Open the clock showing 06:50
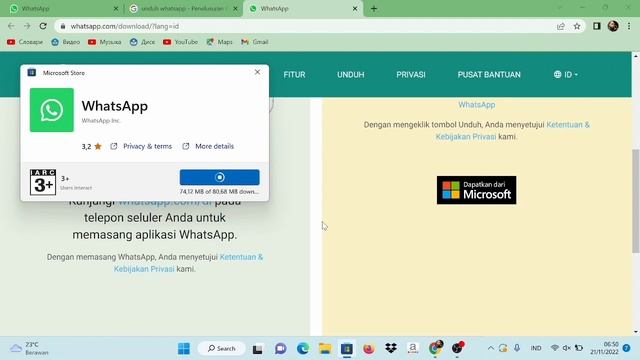Image resolution: width=640 pixels, height=360 pixels. click(x=604, y=348)
